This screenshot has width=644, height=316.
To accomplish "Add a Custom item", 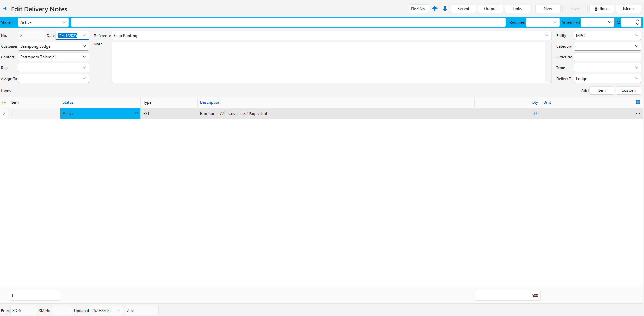I will click(628, 90).
